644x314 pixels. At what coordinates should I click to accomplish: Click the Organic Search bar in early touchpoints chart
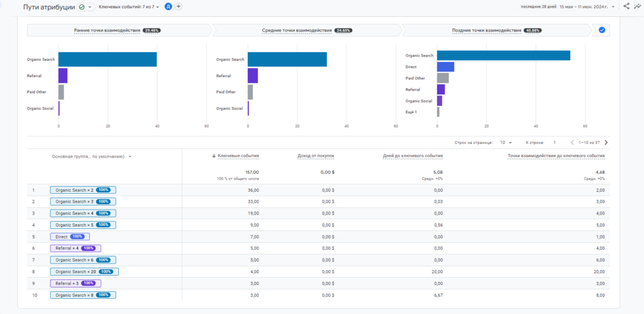click(x=107, y=60)
